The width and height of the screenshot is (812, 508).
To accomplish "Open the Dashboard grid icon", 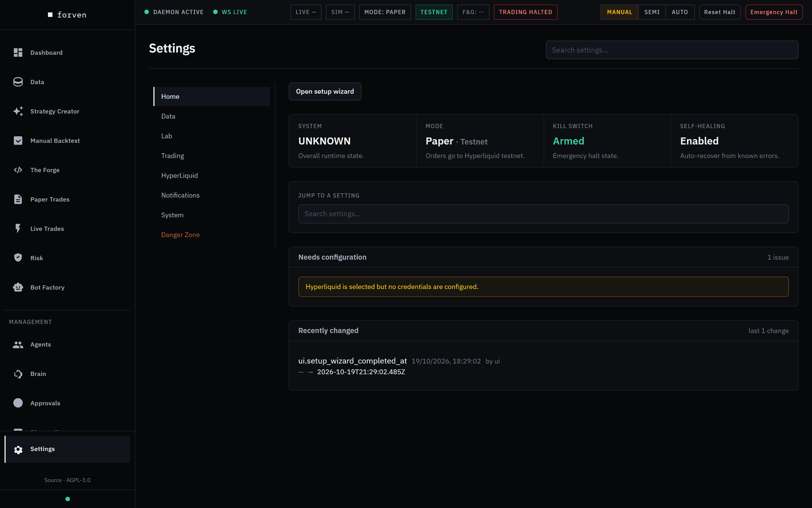I will pyautogui.click(x=18, y=52).
